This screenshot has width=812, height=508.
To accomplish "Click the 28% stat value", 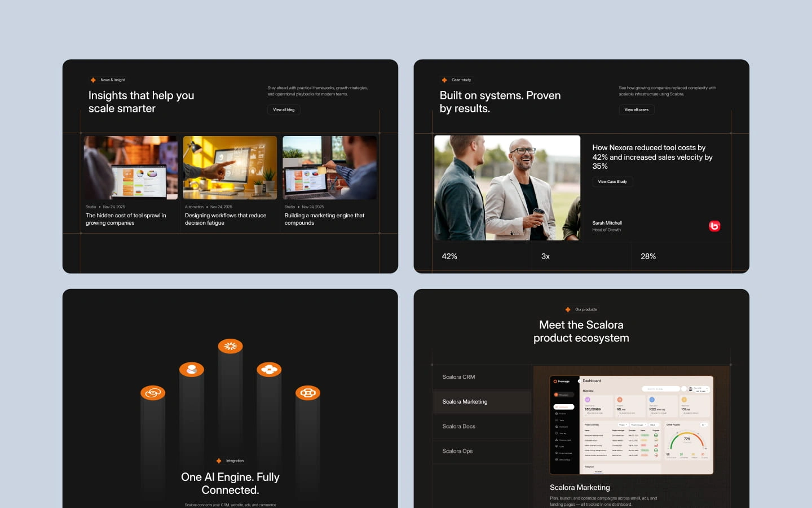I will coord(648,256).
